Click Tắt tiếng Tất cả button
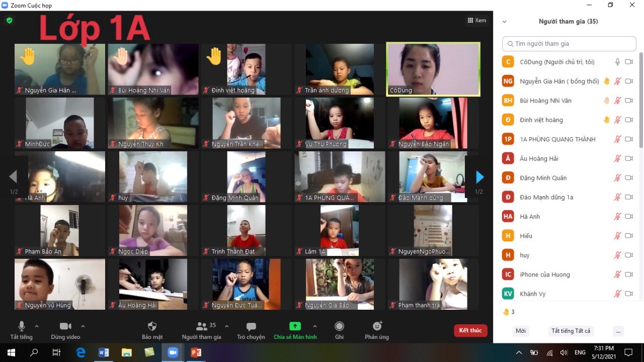 (571, 331)
